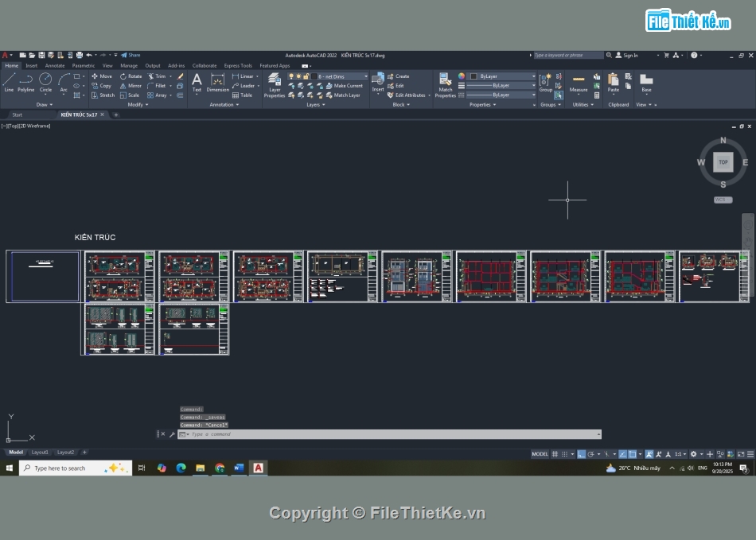Toggle the drawing grid display
This screenshot has height=540, width=756.
click(555, 454)
